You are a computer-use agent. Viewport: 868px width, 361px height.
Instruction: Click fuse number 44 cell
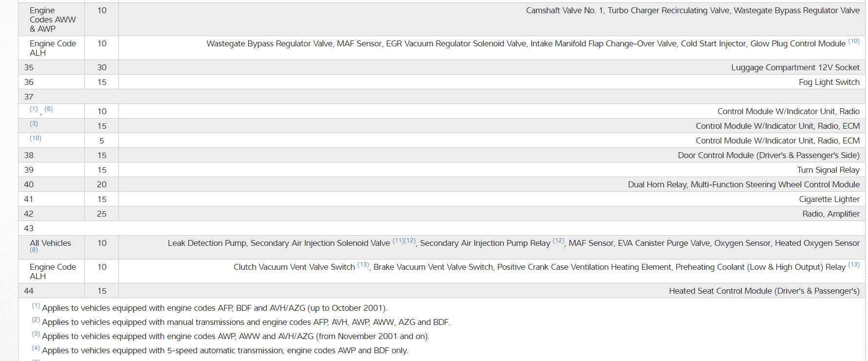tap(29, 291)
